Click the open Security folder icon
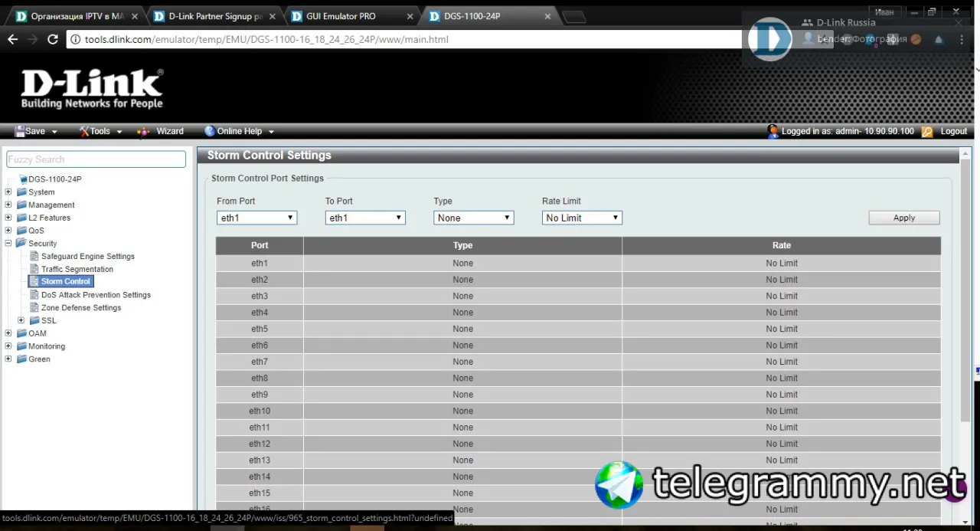 click(21, 243)
